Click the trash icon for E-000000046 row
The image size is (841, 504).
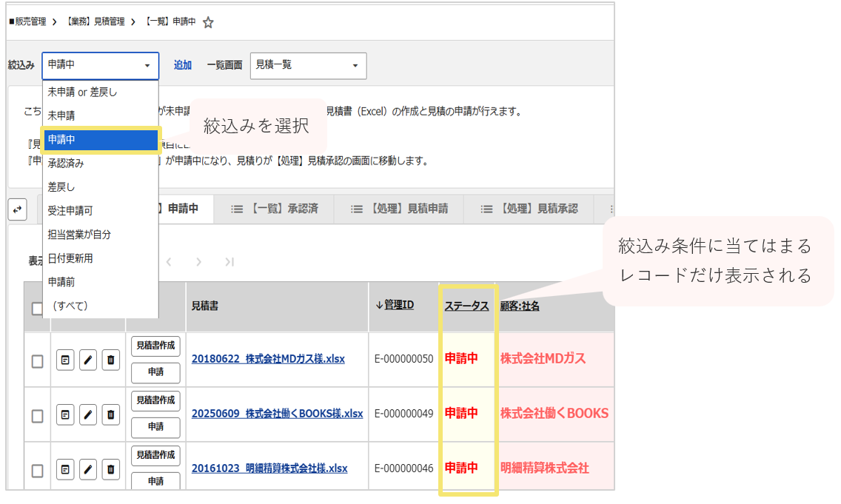(x=110, y=470)
